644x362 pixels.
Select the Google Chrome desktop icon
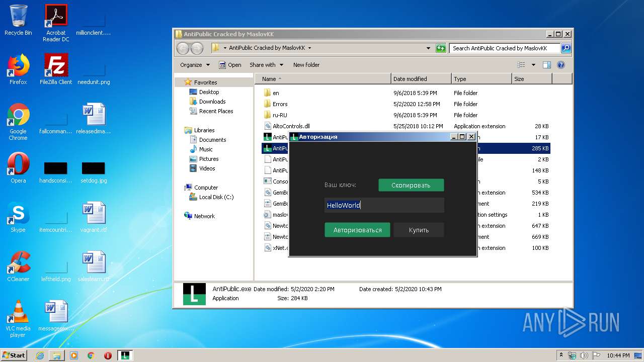[x=18, y=122]
